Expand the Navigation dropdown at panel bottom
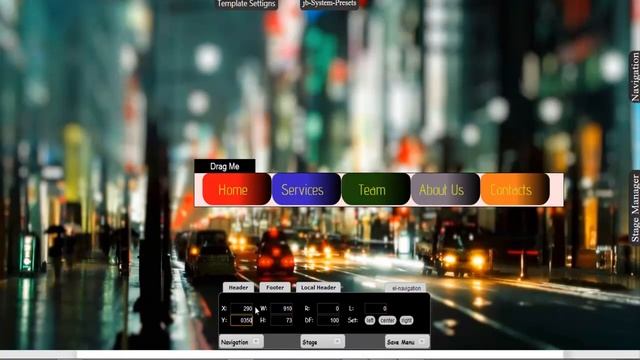 coord(241,342)
